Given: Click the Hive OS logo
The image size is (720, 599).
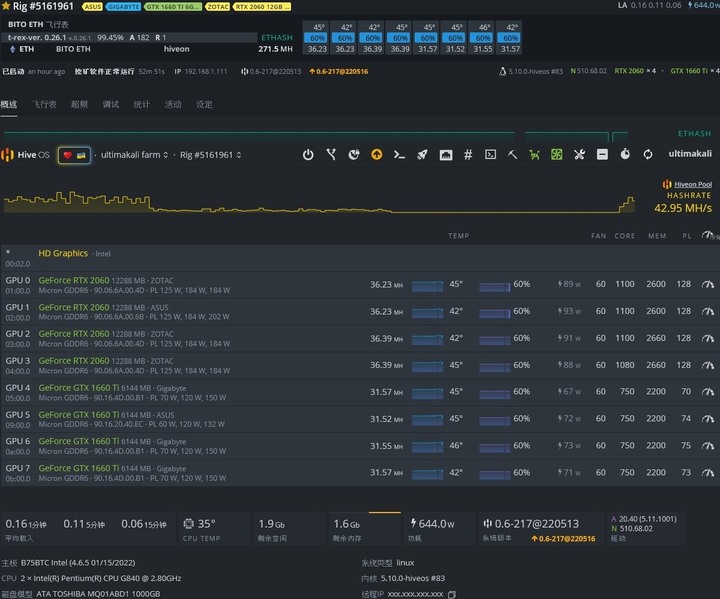Looking at the screenshot, I should tap(25, 155).
